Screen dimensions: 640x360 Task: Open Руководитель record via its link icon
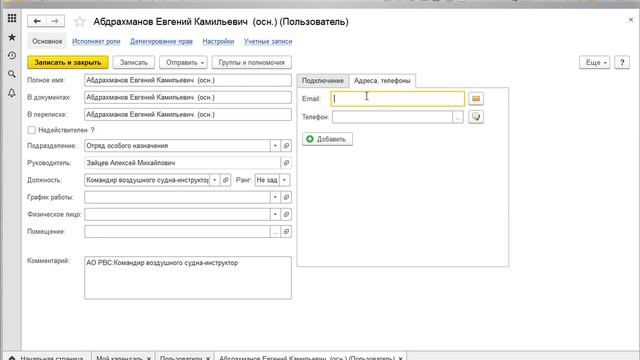pos(286,163)
